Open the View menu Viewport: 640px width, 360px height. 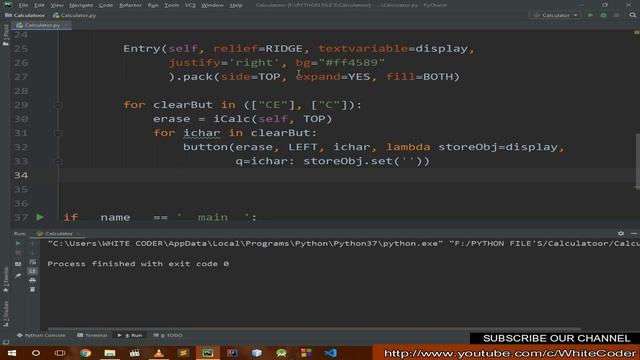(x=57, y=5)
